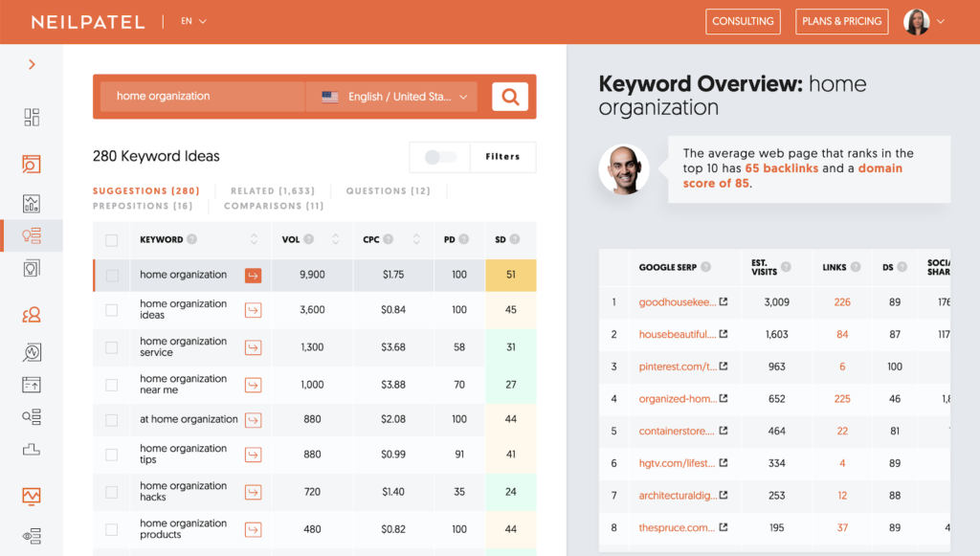Image resolution: width=980 pixels, height=556 pixels.
Task: Select the highlighted keyword ideas lightbulb icon
Action: (x=32, y=235)
